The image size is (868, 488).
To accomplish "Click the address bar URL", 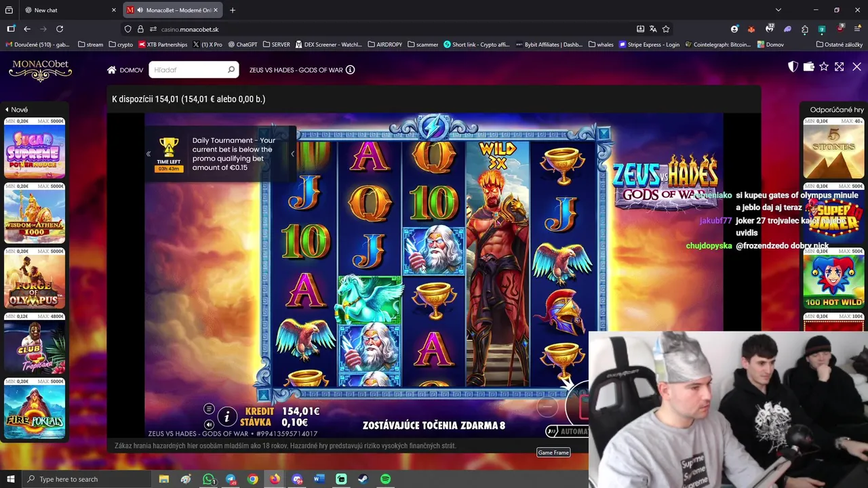I will tap(190, 29).
